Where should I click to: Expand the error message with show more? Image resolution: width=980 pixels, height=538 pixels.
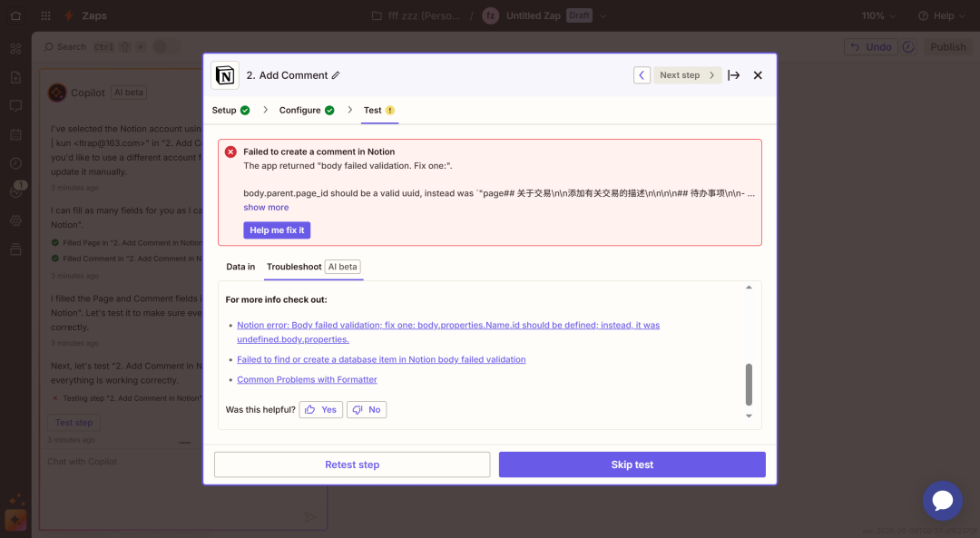coord(266,208)
